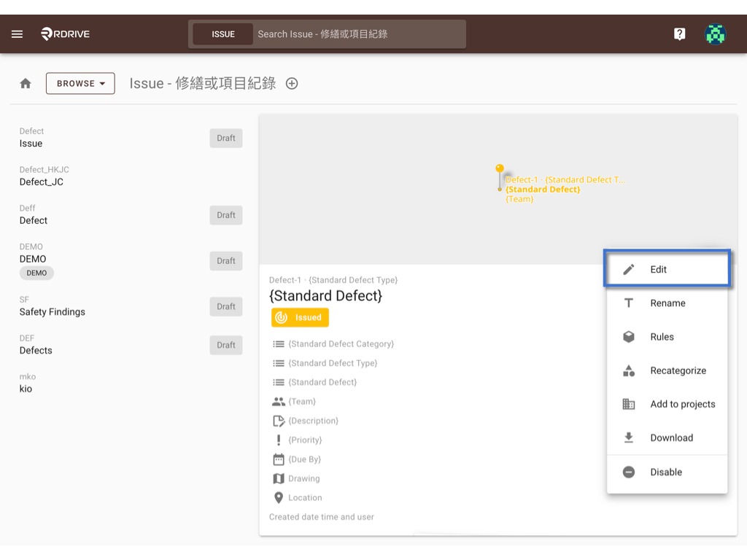Viewport: 747px width, 560px height.
Task: Choose Add to projects menu item
Action: [x=667, y=404]
